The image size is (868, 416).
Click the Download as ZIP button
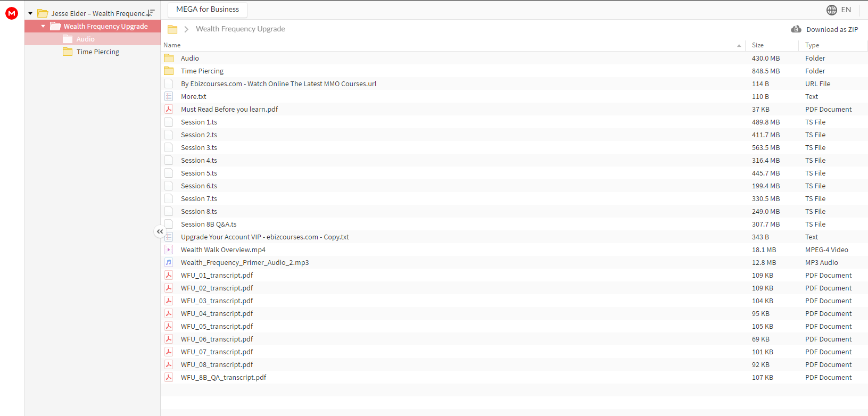pos(825,29)
